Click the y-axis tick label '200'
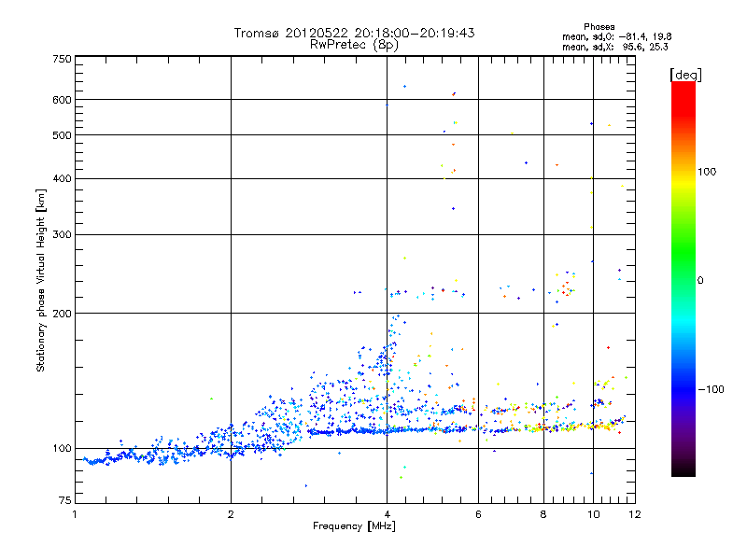747x560 pixels. [62, 314]
